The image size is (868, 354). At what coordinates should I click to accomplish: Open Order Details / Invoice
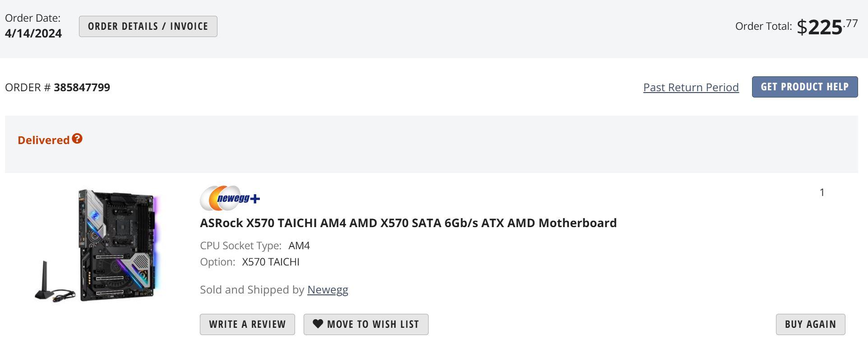[x=148, y=26]
